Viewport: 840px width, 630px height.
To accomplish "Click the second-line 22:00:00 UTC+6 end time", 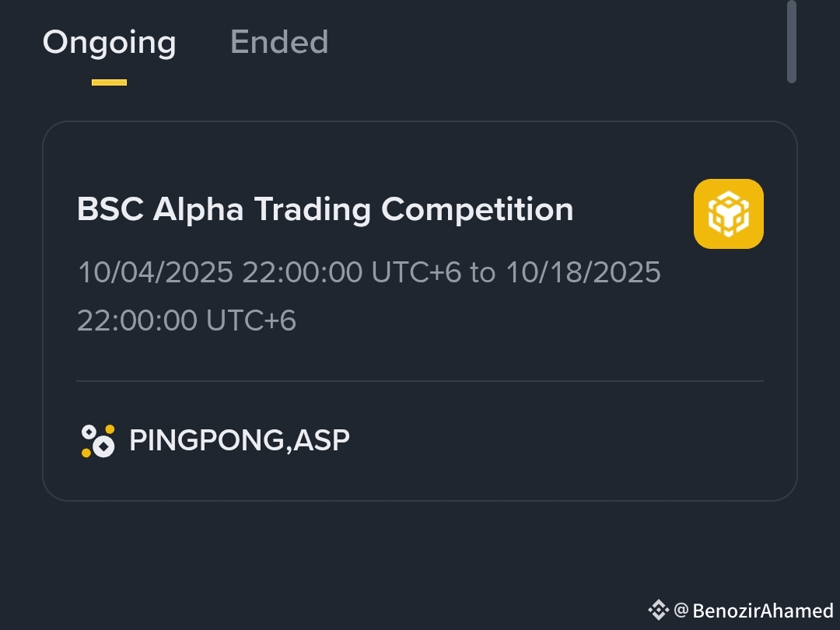I will [x=187, y=320].
